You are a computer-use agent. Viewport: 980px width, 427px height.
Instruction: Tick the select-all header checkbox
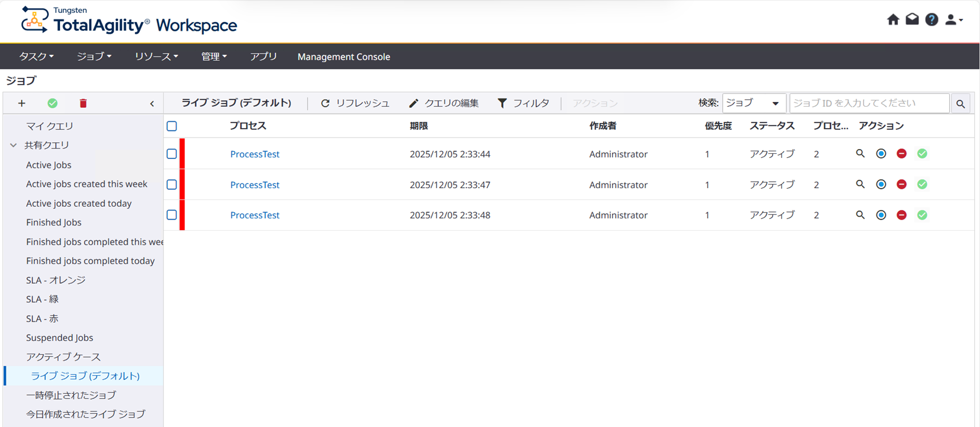(172, 126)
